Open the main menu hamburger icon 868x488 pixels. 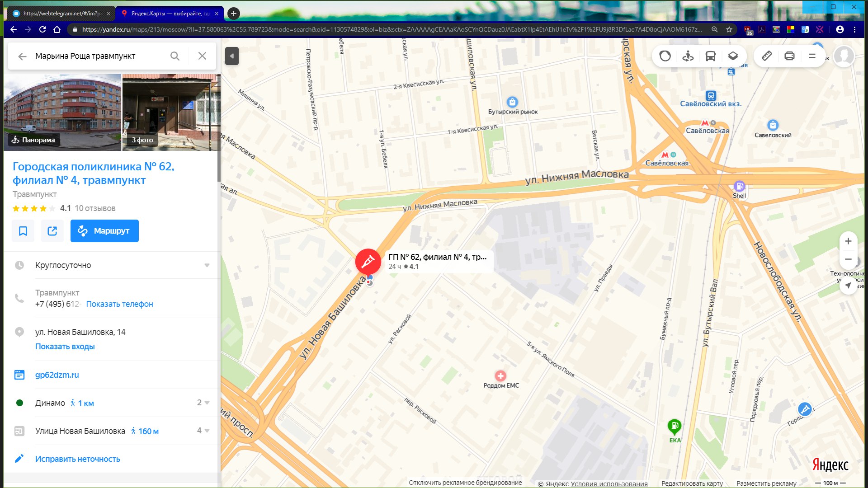[x=812, y=56]
